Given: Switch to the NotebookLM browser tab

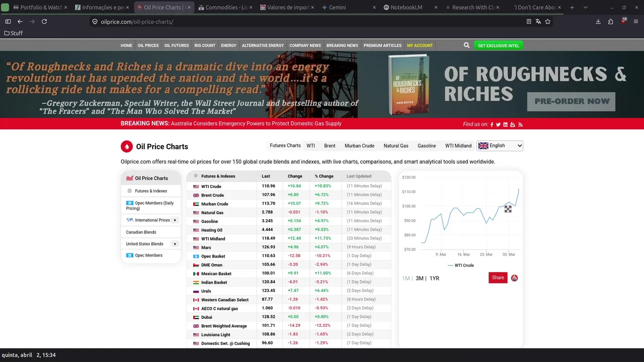Looking at the screenshot, I should 406,8.
